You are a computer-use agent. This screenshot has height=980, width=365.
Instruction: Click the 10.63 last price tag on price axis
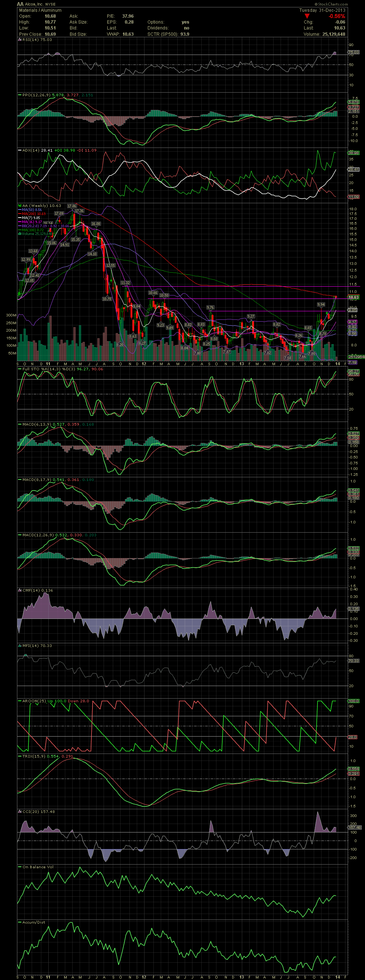click(354, 298)
